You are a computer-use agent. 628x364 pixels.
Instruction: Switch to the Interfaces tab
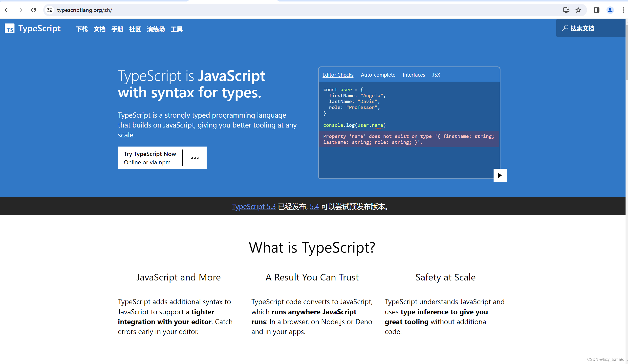click(414, 75)
